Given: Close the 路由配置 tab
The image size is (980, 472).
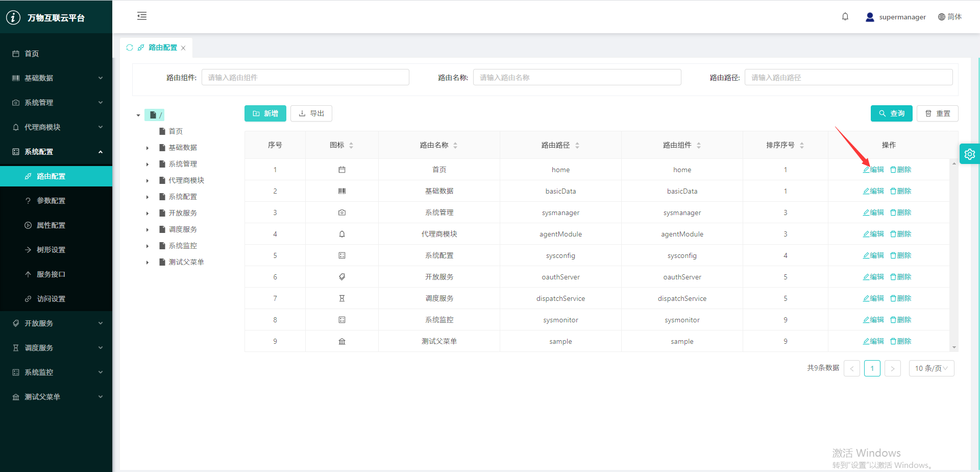Looking at the screenshot, I should click(183, 48).
